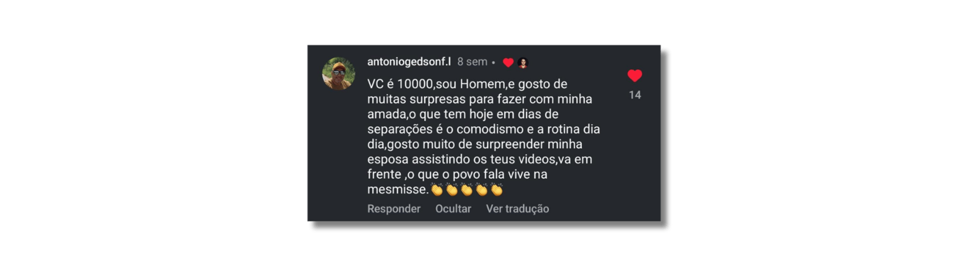
Task: Click "VC é 10000" at comment start
Action: [400, 84]
